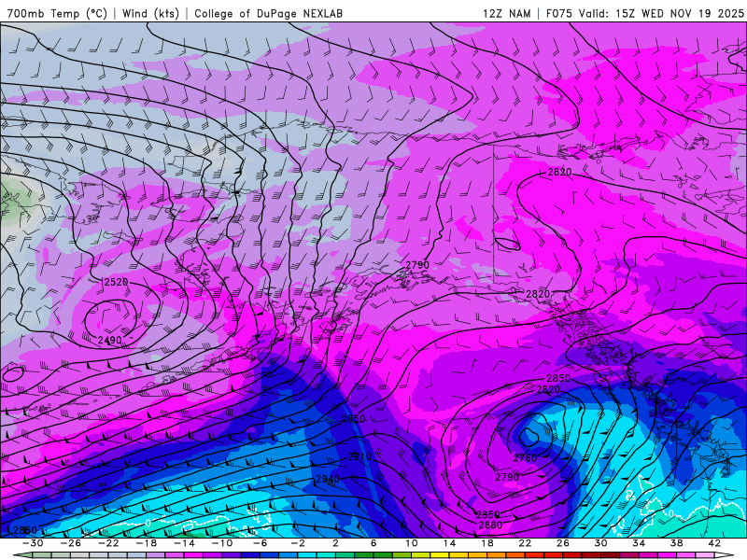
Task: Click the 34 value on the temperature scale
Action: coord(639,543)
